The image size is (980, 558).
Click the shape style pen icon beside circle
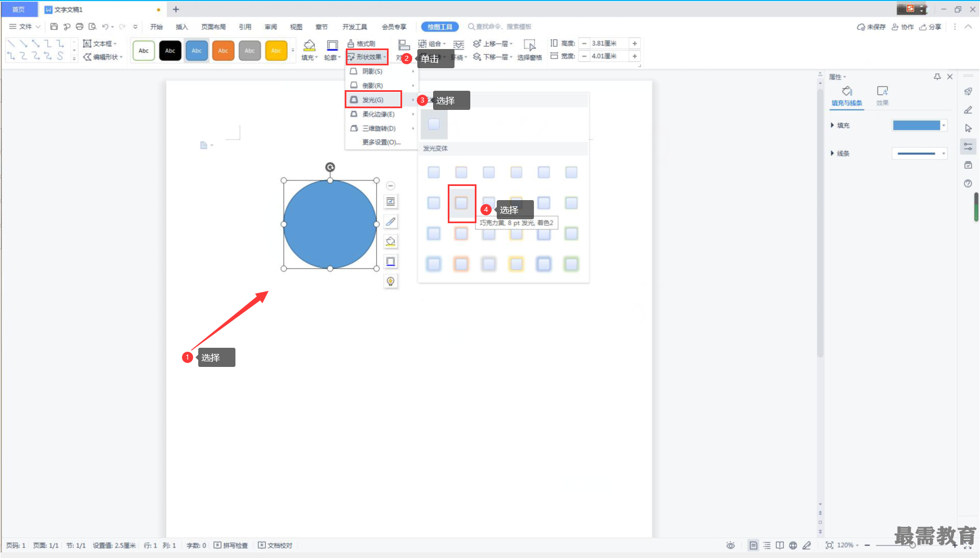click(x=391, y=222)
